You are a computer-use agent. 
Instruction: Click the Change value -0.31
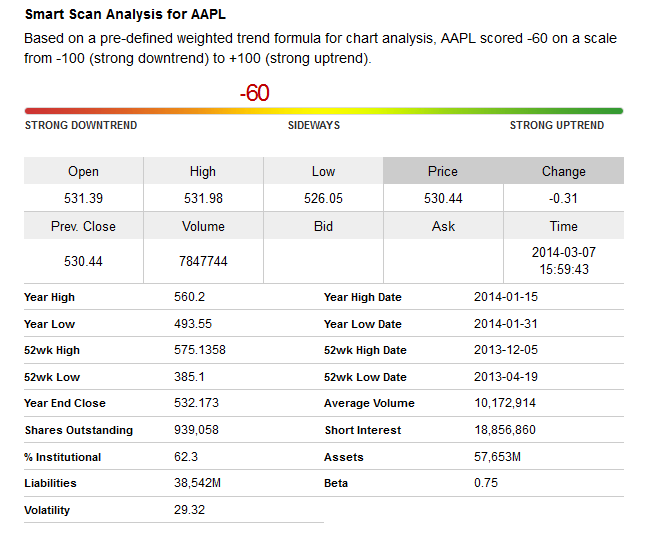click(563, 198)
